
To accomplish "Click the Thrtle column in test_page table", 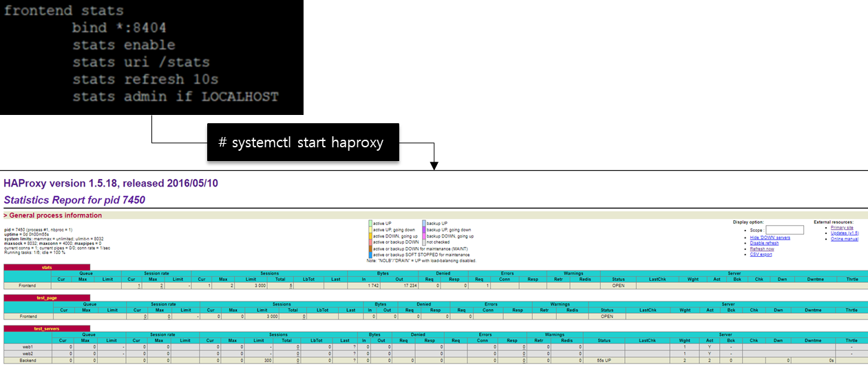I will [851, 310].
